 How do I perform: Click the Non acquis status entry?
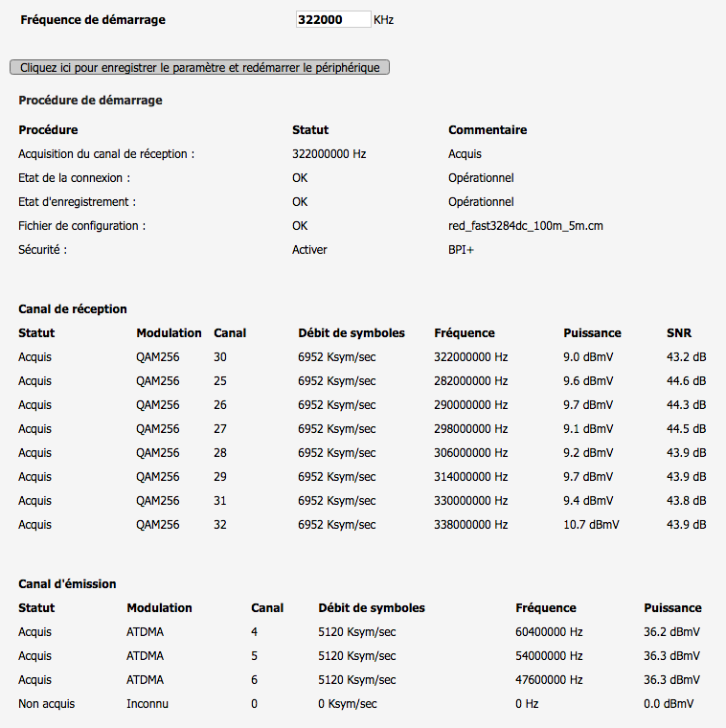pyautogui.click(x=46, y=704)
